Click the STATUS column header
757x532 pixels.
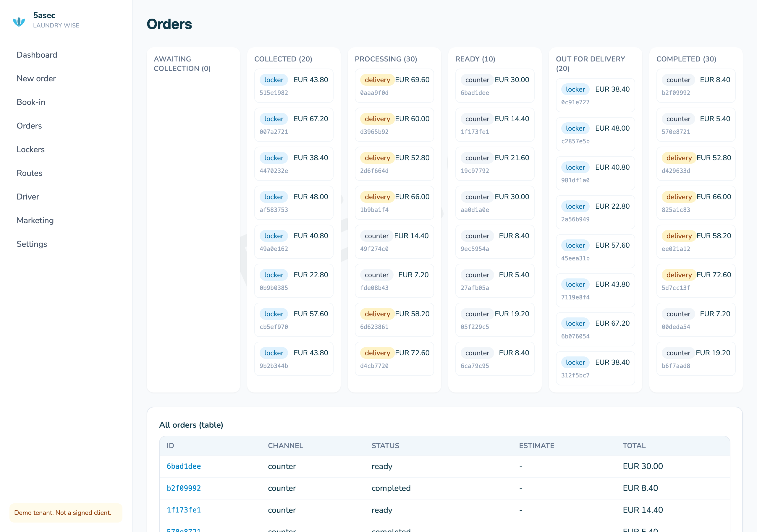click(385, 446)
